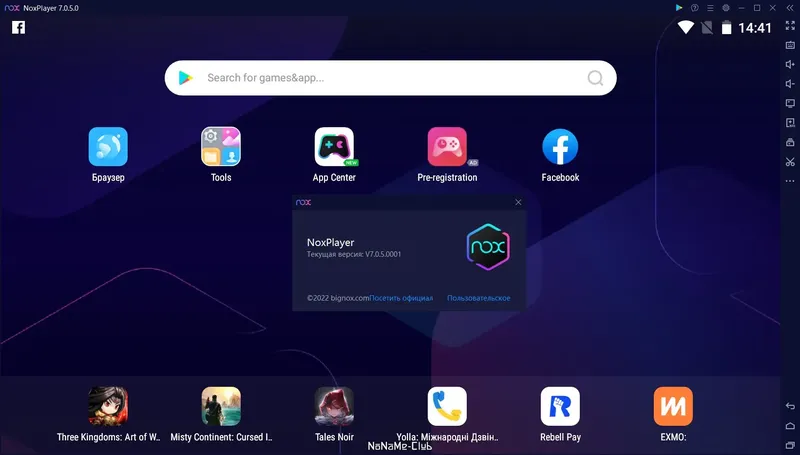Click the search games&app field
Image resolution: width=800 pixels, height=455 pixels.
click(x=391, y=78)
